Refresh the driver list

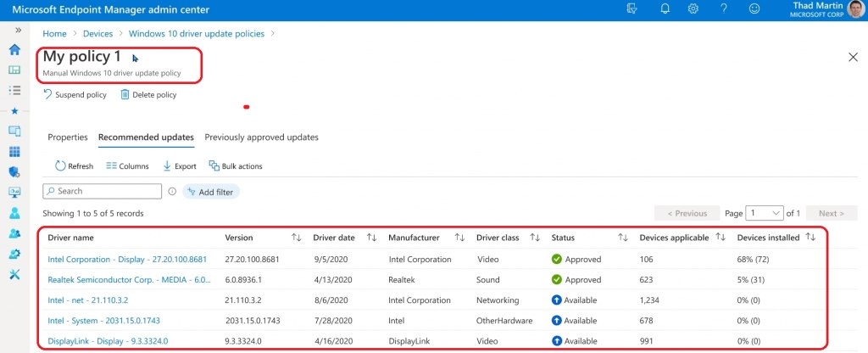[x=75, y=165]
